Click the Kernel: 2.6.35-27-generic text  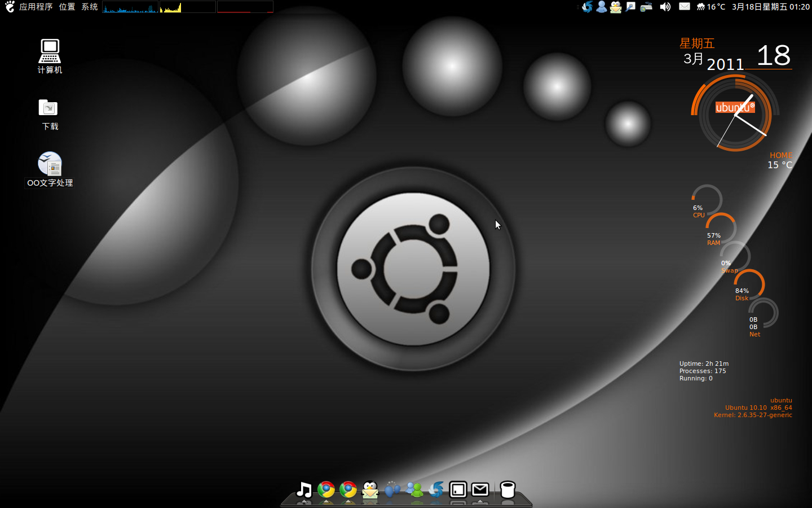[x=753, y=415]
